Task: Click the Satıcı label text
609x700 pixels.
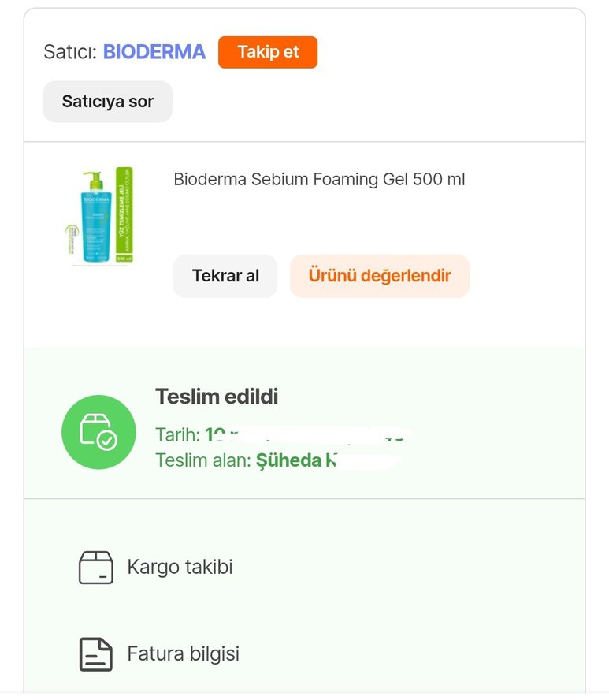Action: click(x=72, y=51)
